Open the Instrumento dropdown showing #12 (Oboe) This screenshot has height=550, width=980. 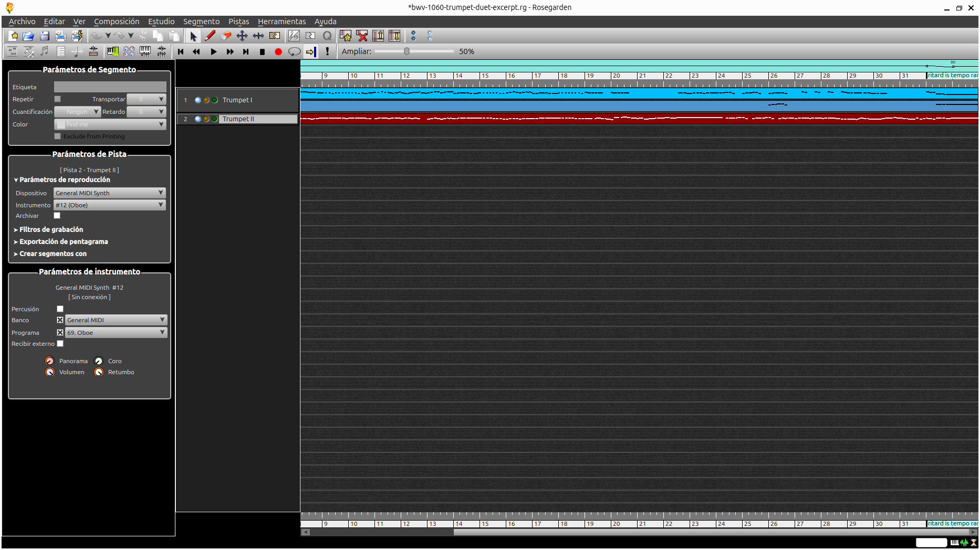point(109,205)
